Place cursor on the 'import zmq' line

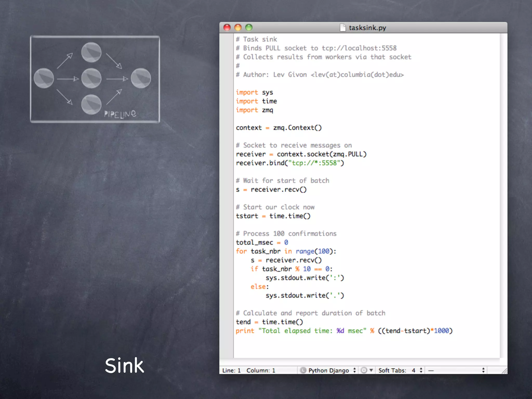pos(255,110)
